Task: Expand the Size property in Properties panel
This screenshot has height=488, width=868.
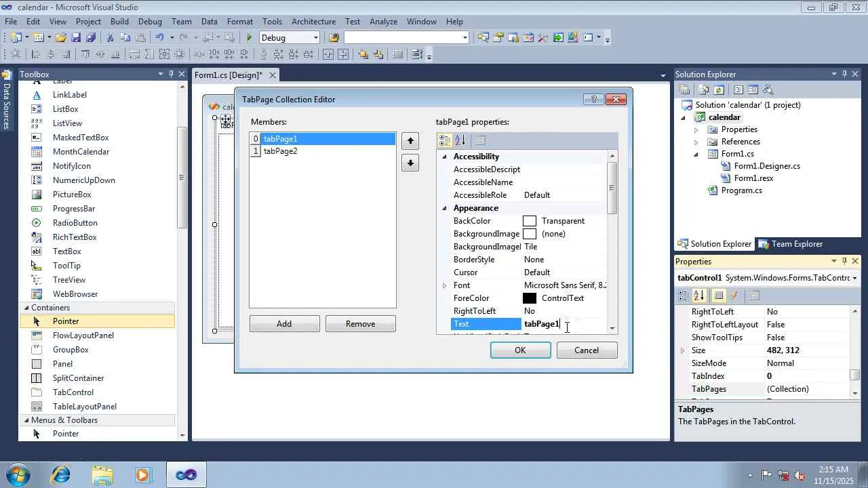Action: 683,350
